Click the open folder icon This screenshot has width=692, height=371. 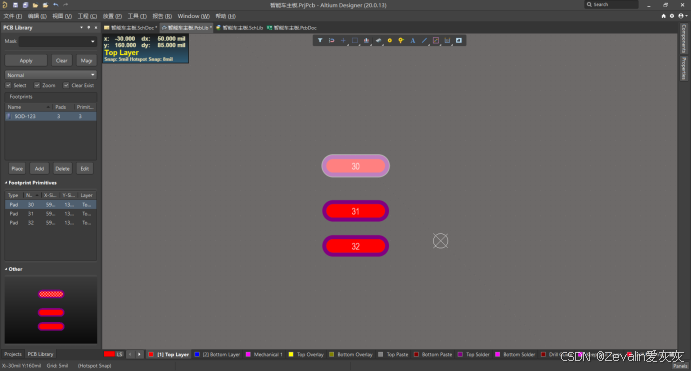[35, 5]
